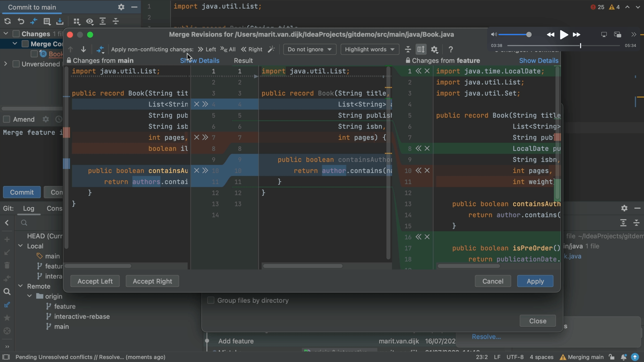Click Show Details link for feature changes
The height and width of the screenshot is (362, 644).
tap(539, 61)
